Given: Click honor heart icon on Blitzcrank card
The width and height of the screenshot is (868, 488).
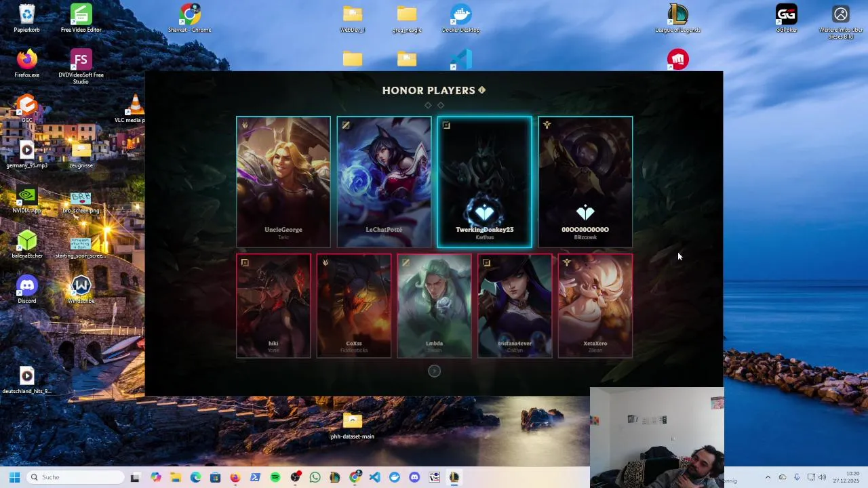Looking at the screenshot, I should pos(585,213).
